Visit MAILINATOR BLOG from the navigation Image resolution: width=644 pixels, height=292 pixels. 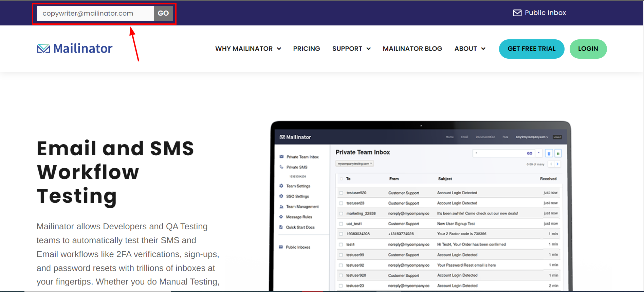click(412, 49)
